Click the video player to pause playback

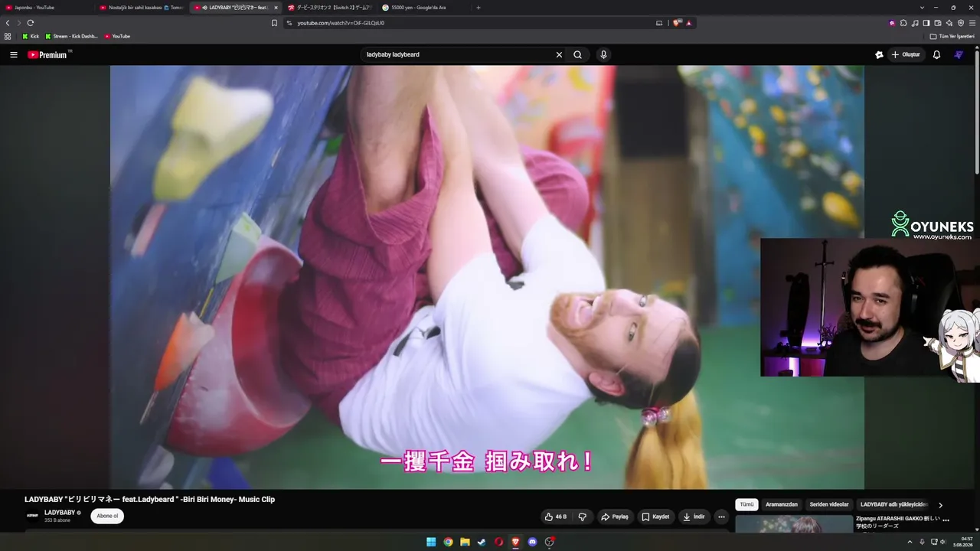point(487,277)
